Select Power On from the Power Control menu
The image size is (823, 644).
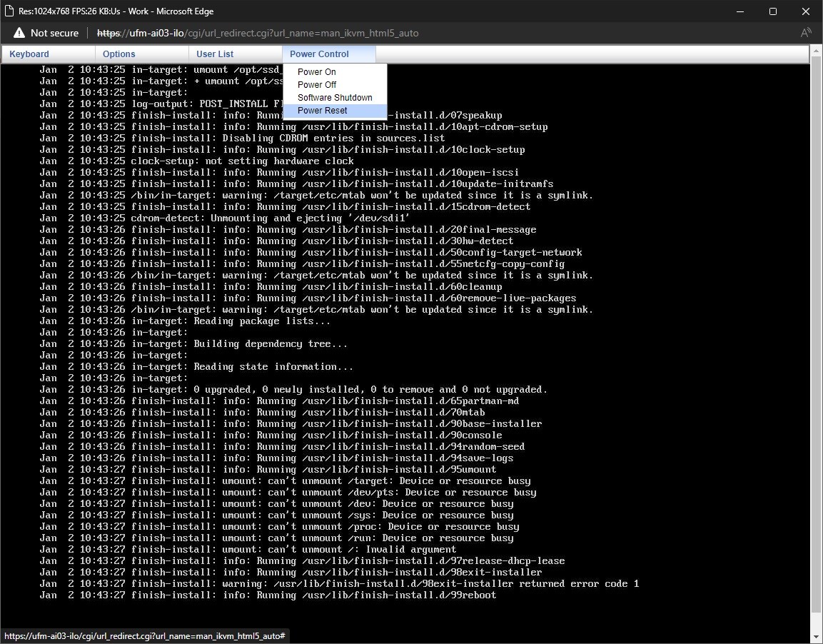(316, 71)
